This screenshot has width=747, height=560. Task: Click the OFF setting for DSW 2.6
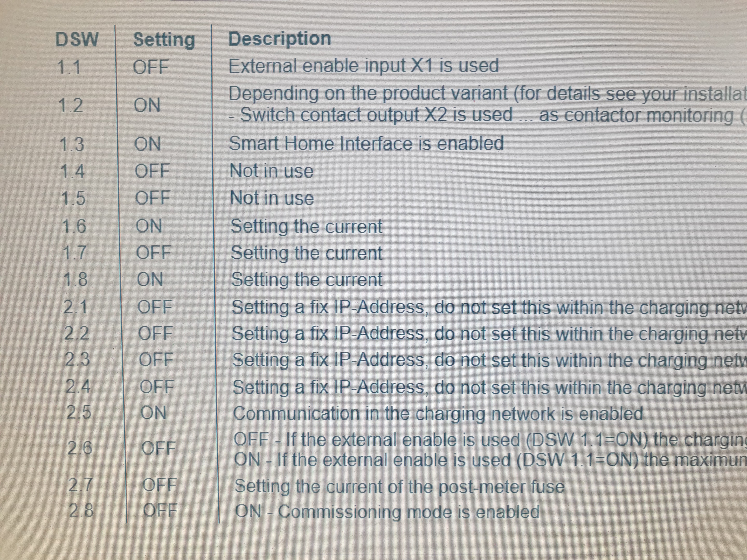click(158, 448)
